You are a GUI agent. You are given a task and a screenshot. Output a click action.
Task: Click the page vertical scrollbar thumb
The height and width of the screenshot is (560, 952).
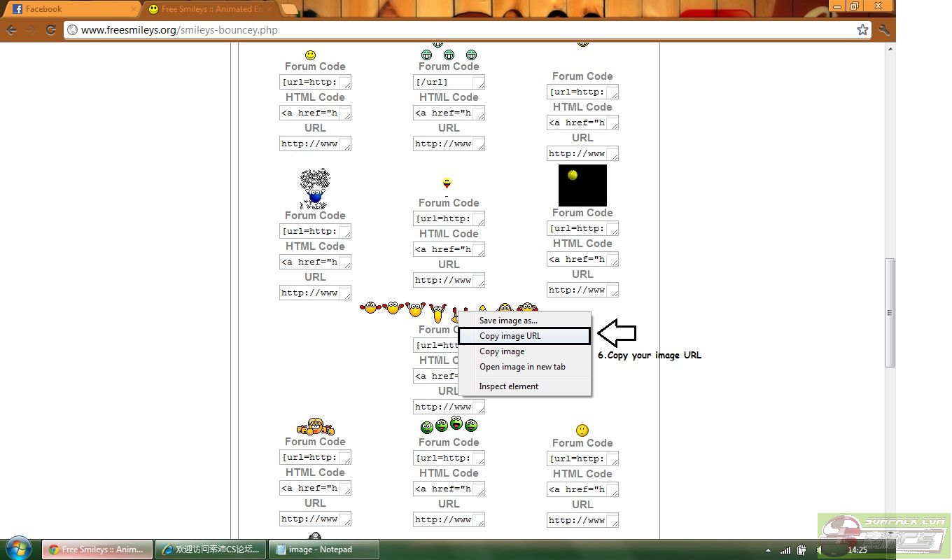click(x=890, y=312)
